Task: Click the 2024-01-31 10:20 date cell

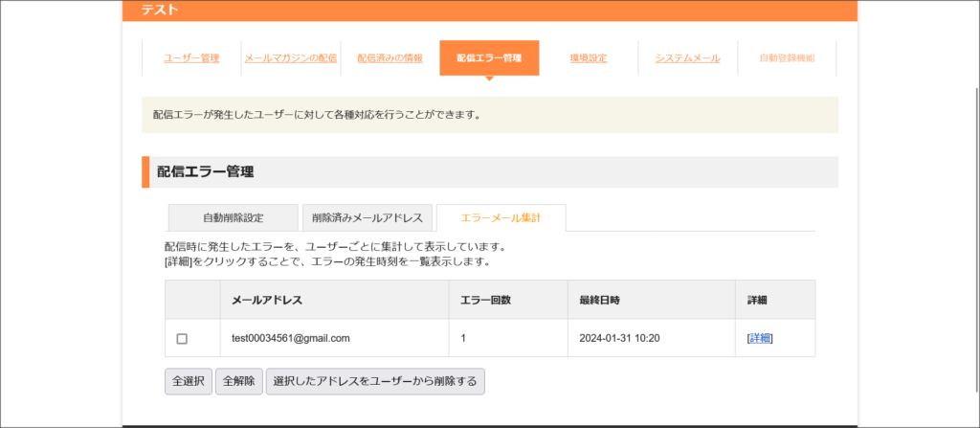Action: (620, 338)
